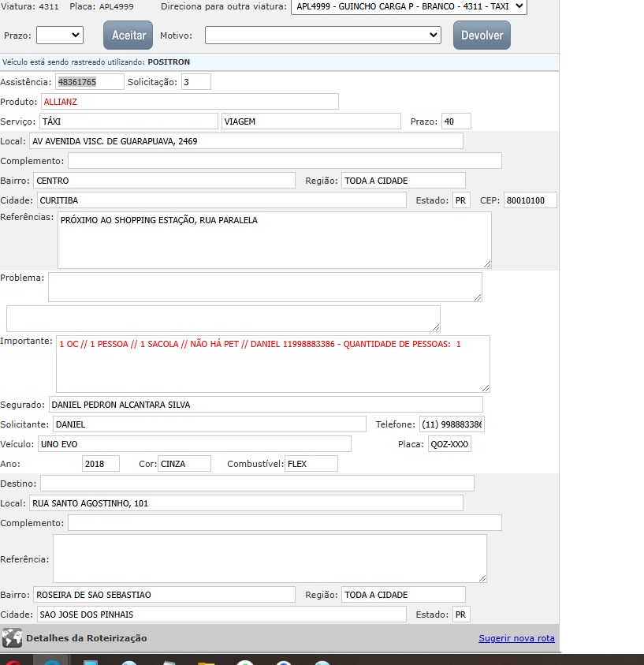Click the empty Destino field
The image size is (644, 665).
257,484
